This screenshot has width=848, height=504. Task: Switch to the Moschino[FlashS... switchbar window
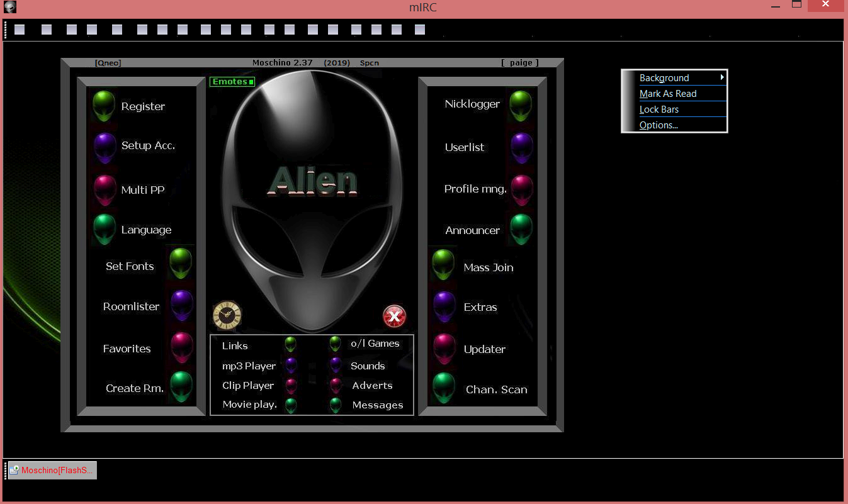pos(52,470)
